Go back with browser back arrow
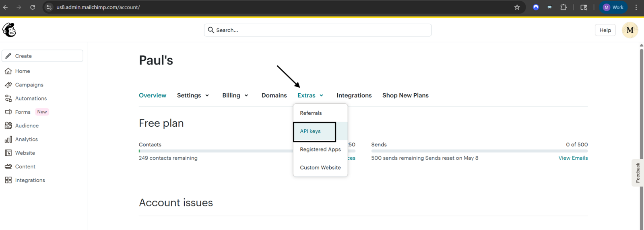 coord(6,7)
